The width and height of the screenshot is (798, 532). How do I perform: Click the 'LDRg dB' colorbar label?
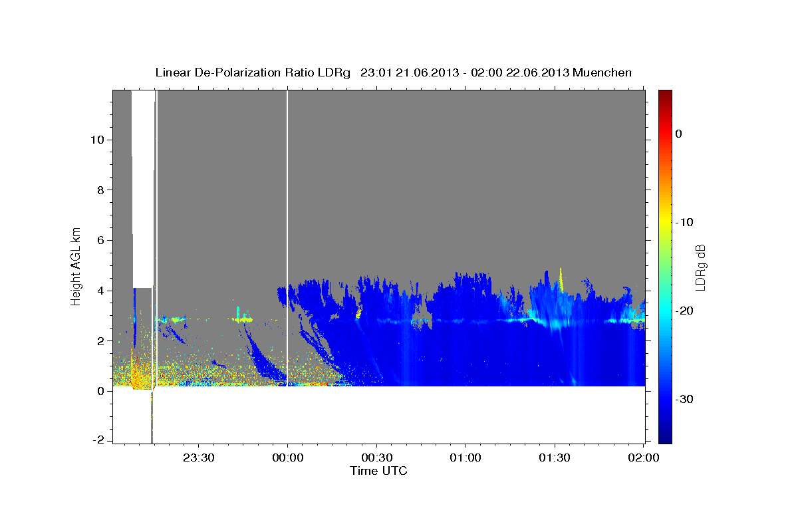pos(700,267)
